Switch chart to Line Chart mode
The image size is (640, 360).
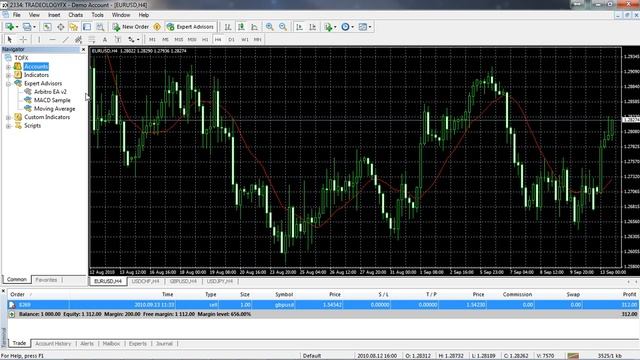click(x=254, y=27)
